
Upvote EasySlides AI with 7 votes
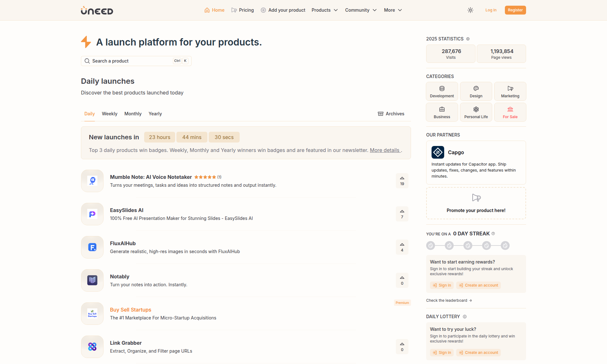click(402, 214)
